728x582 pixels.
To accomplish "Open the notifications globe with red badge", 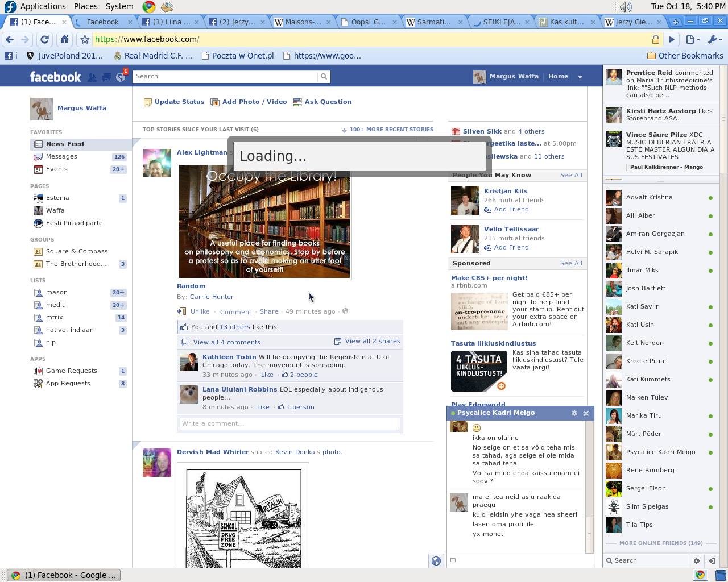I will 121,77.
